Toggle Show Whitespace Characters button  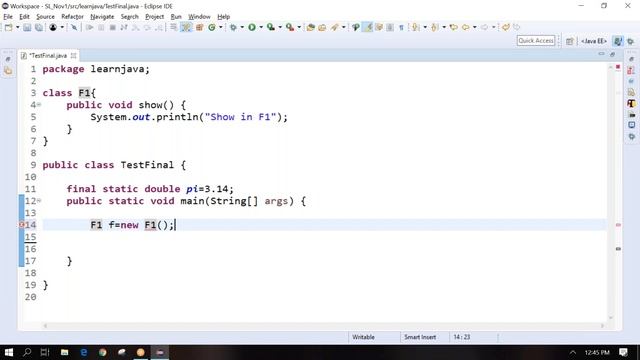click(x=401, y=27)
